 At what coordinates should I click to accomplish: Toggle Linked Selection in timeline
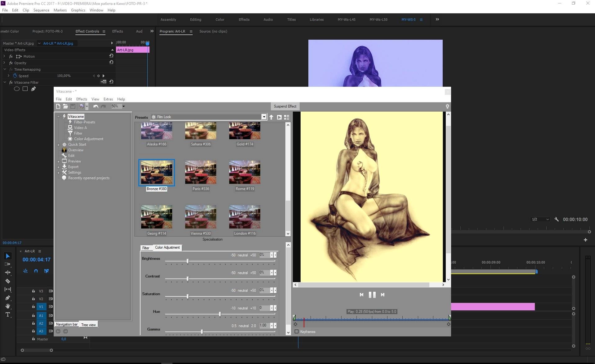(x=47, y=271)
